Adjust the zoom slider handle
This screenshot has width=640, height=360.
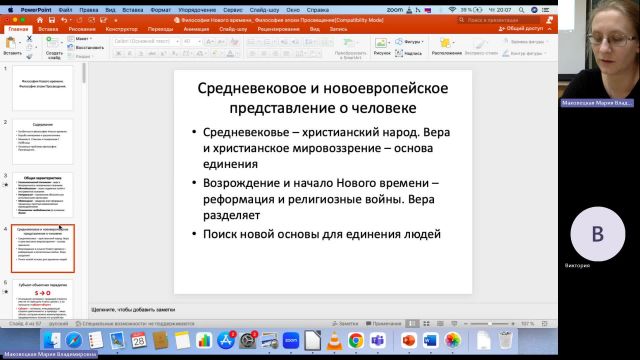[x=489, y=324]
